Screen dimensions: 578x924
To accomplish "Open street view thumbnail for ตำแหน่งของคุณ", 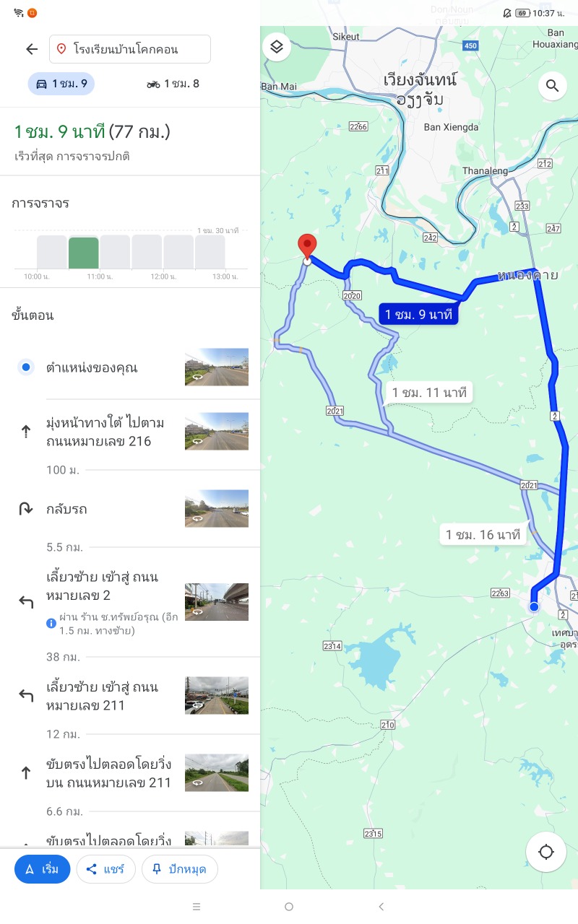I will [217, 367].
